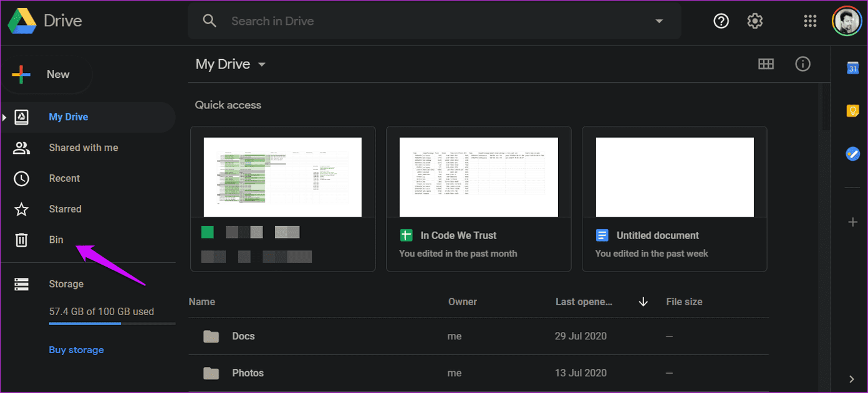868x393 pixels.
Task: Open the My Drive header dropdown
Action: click(x=231, y=64)
